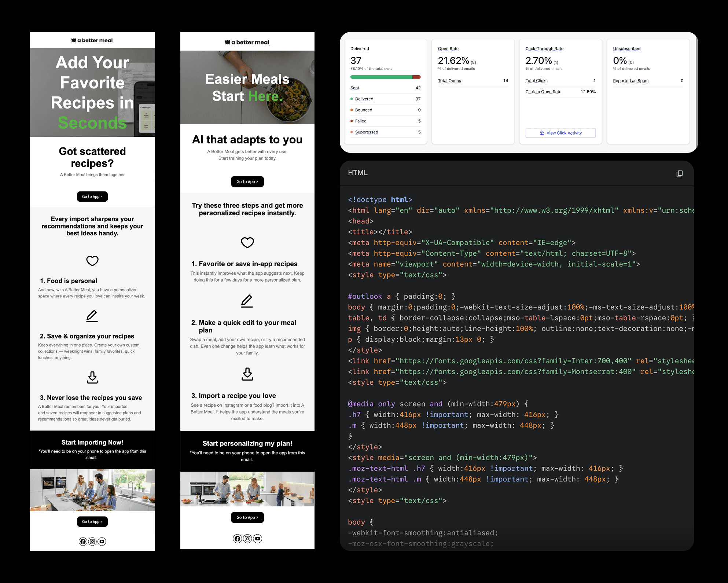Click YouTube icon in left email footer
The width and height of the screenshot is (728, 583).
[x=102, y=542]
